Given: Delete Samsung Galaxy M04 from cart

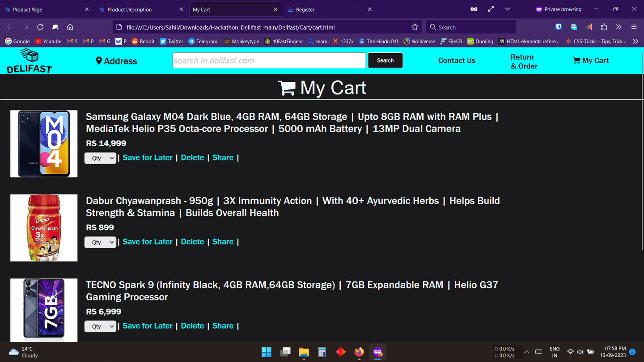Looking at the screenshot, I should pyautogui.click(x=192, y=157).
